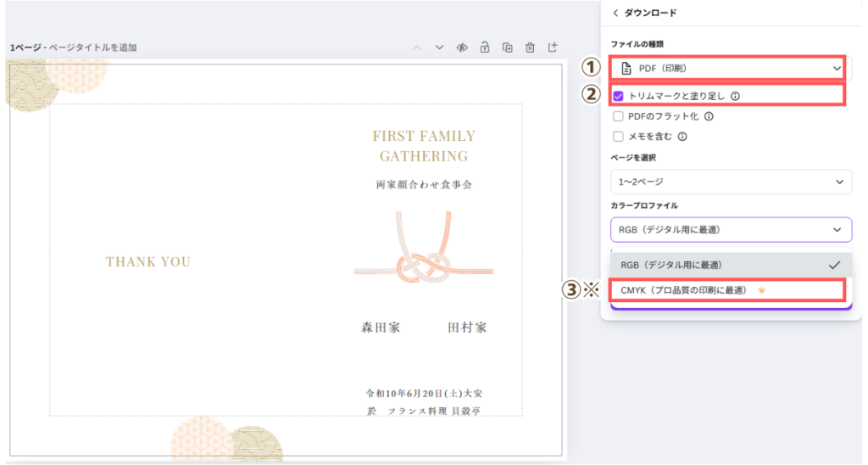Click the ページタイトルを追加 title field

pyautogui.click(x=93, y=48)
